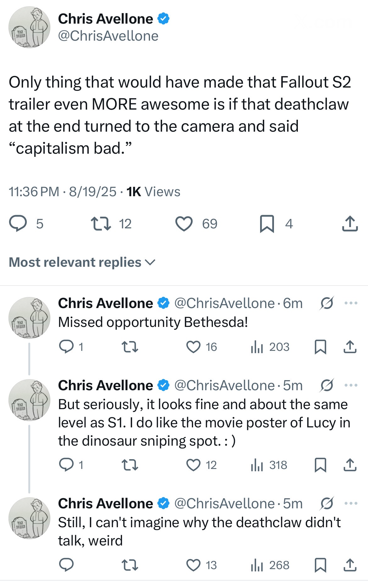Open more options on "But seriously" reply
The image size is (368, 588).
351,385
